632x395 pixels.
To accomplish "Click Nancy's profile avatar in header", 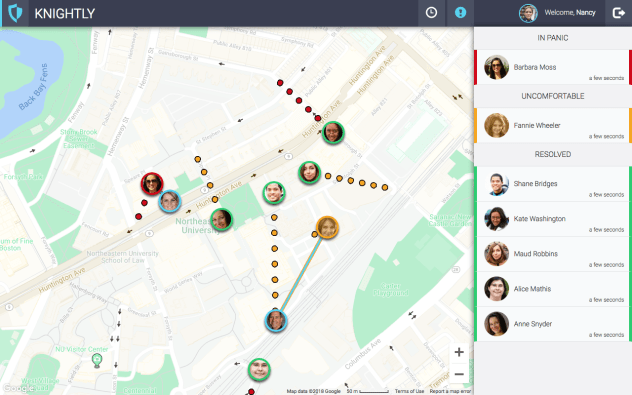I will tap(528, 13).
